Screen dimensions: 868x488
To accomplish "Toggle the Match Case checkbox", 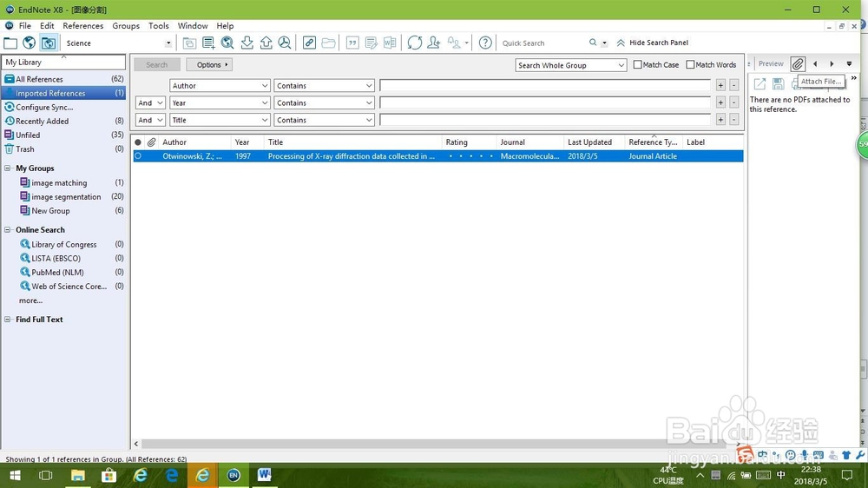I will click(638, 65).
